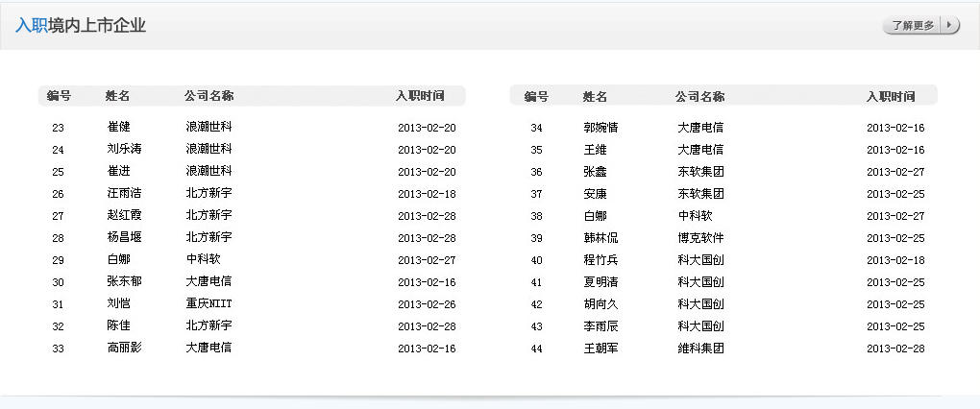Select the row number 30 cell
Screen dimensions: 980x409
[x=58, y=282]
